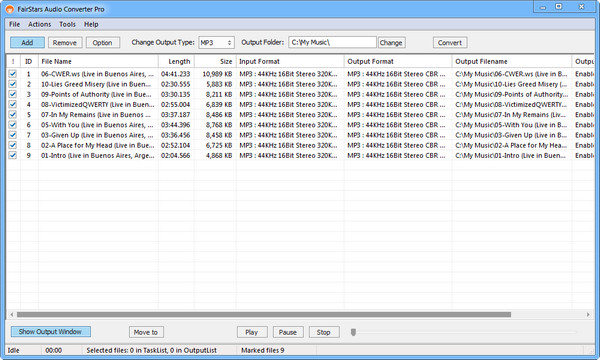Click Show Output Window button
600x360 pixels.
click(51, 332)
